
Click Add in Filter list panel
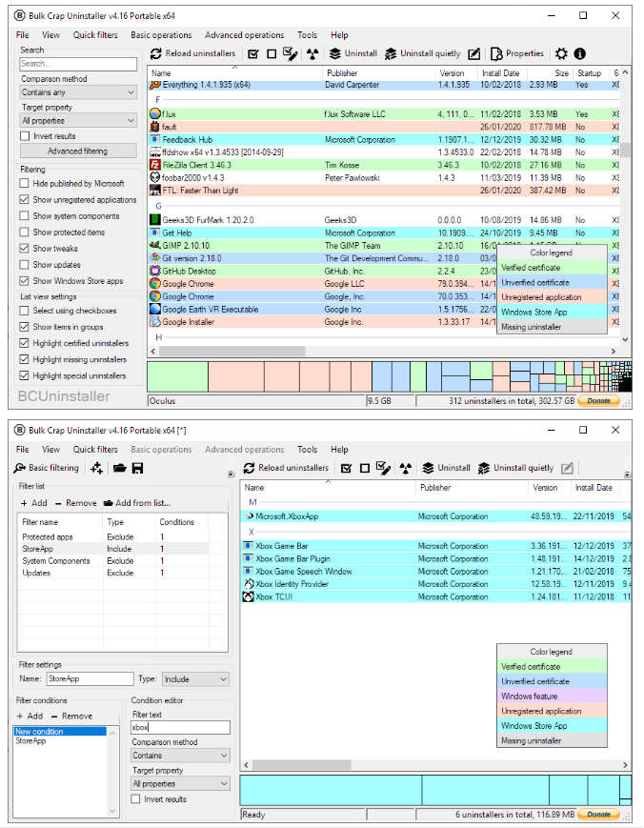pos(33,503)
